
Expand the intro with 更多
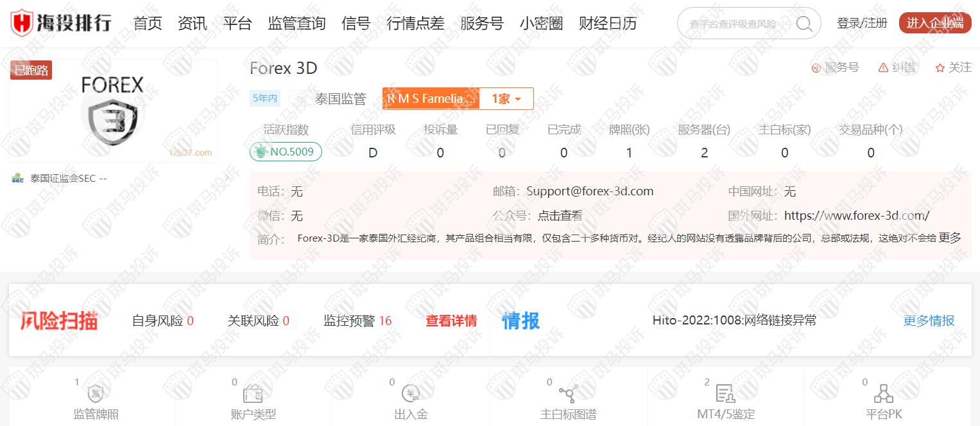[950, 238]
